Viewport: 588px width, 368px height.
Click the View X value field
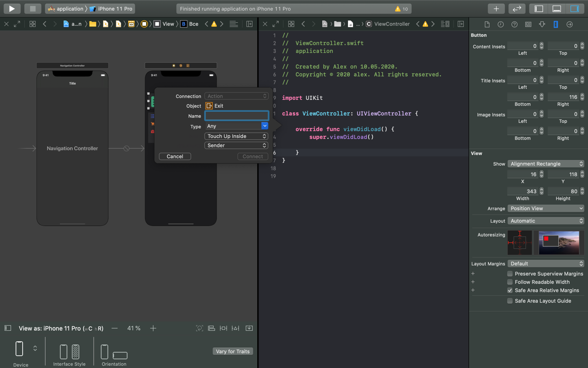[x=523, y=174]
